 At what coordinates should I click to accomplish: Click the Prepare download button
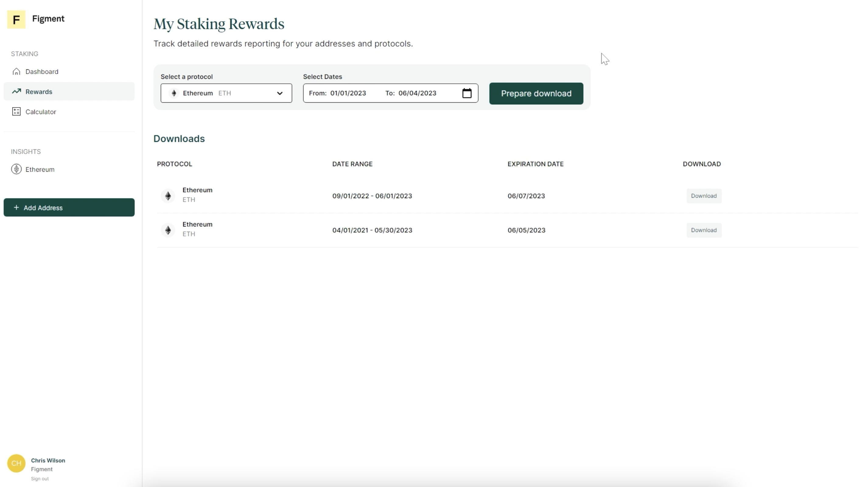(536, 93)
